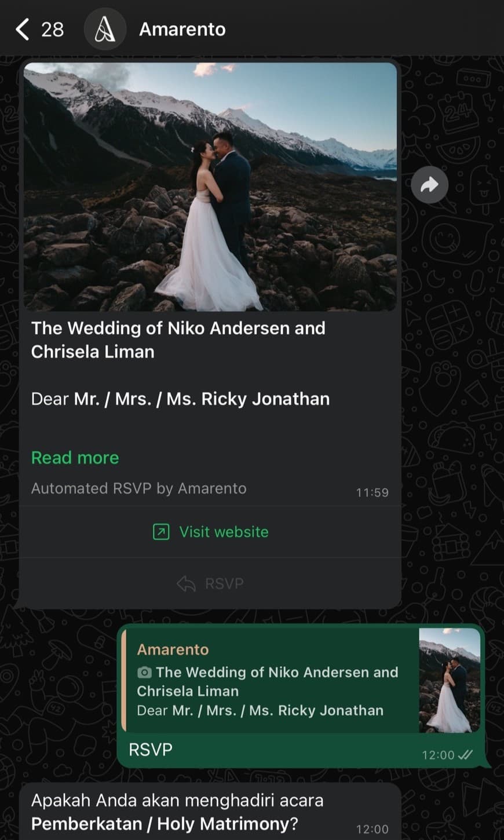Viewport: 504px width, 840px height.
Task: Select the sent RSVP message text
Action: pyautogui.click(x=151, y=750)
